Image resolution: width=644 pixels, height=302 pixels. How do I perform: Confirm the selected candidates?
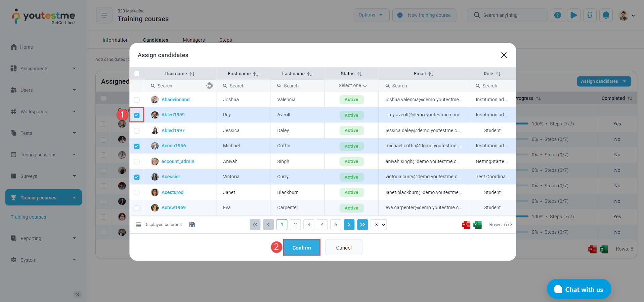click(x=301, y=248)
